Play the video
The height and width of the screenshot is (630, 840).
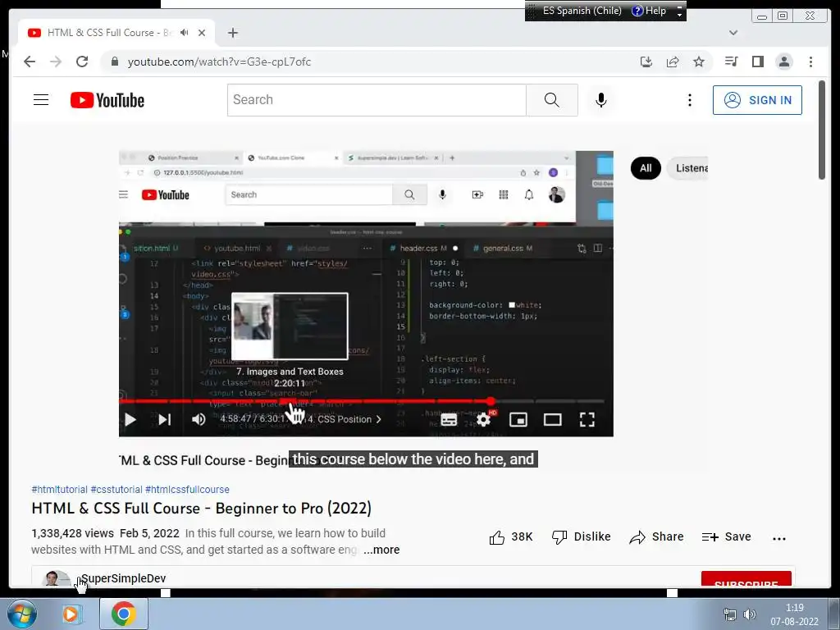coord(130,419)
